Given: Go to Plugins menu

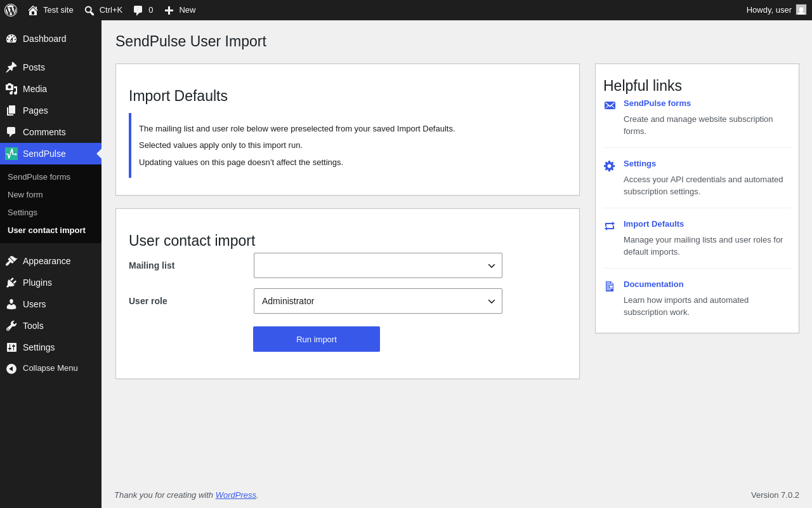Looking at the screenshot, I should 37,283.
